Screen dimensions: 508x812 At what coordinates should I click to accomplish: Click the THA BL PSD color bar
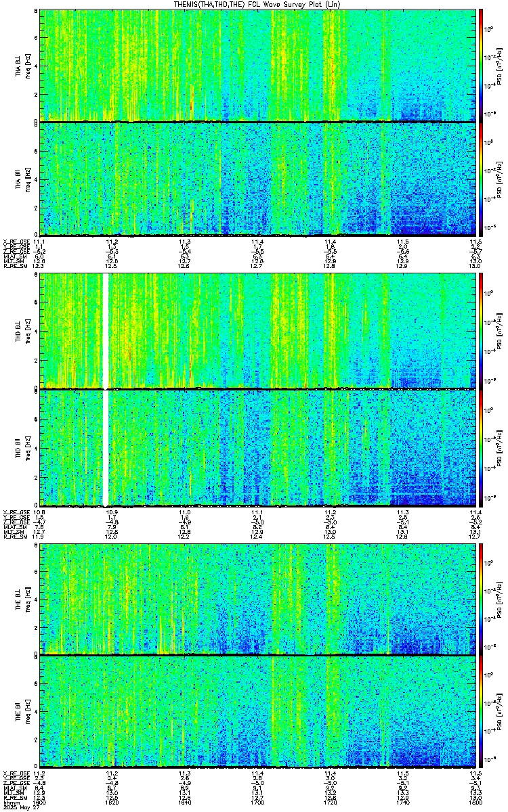click(x=481, y=65)
